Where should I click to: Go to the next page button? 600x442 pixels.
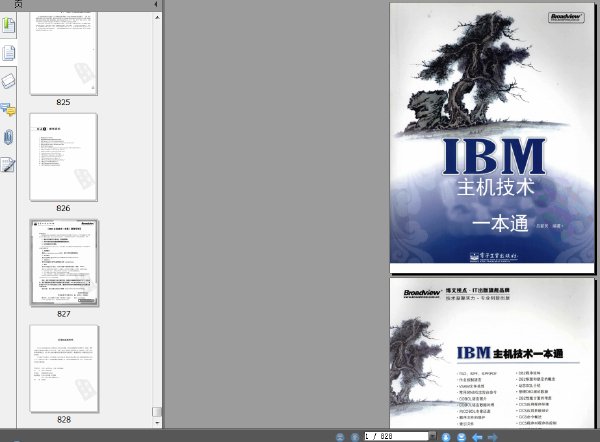click(x=446, y=437)
